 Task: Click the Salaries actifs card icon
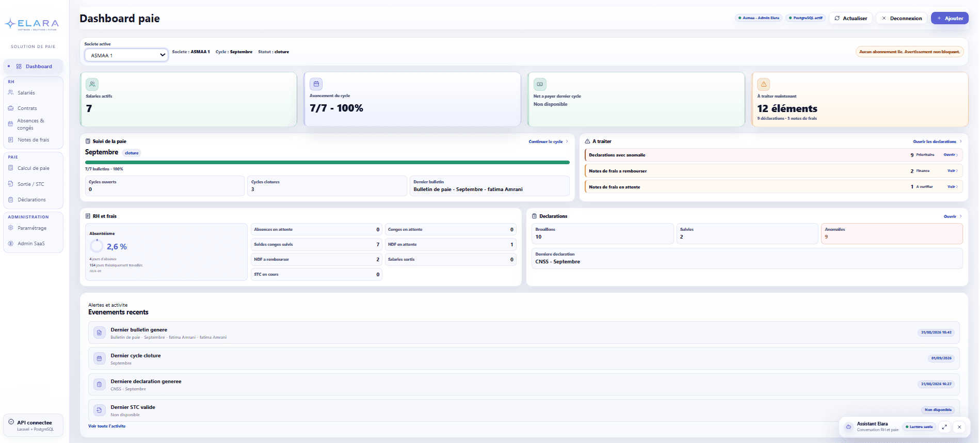[x=92, y=84]
